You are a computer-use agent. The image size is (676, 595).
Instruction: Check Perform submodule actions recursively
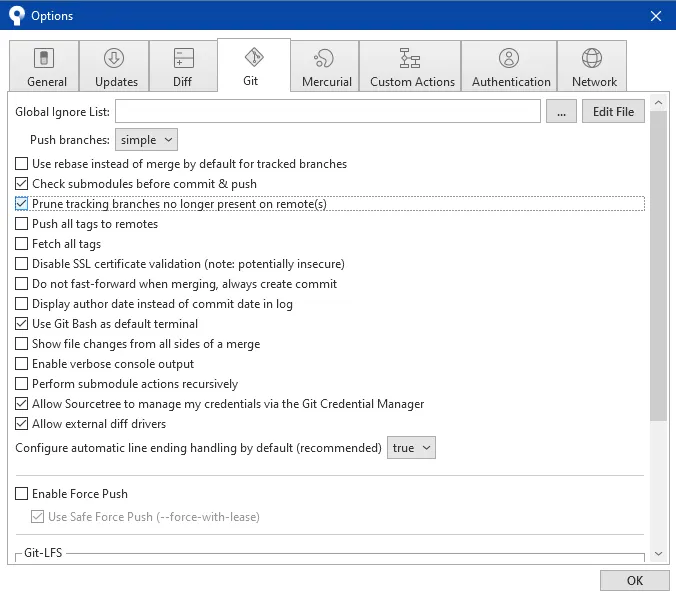coord(22,383)
